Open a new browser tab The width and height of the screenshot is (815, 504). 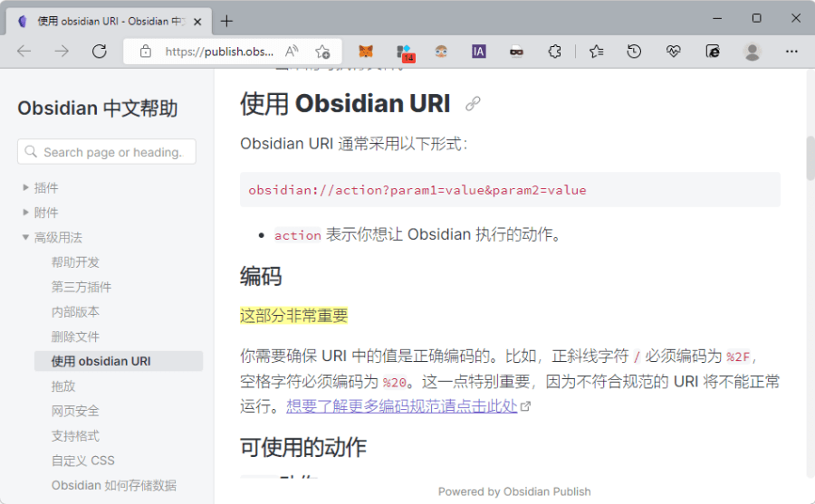(x=226, y=22)
